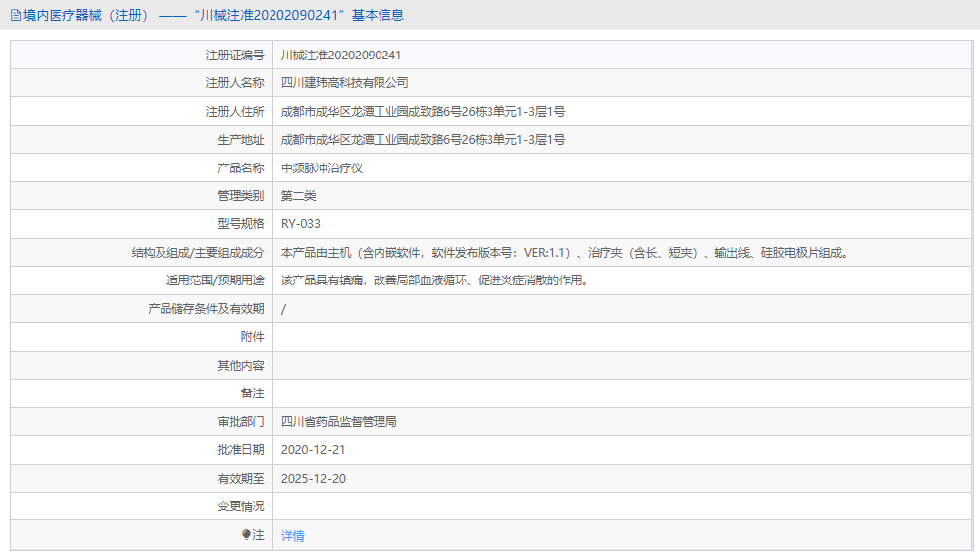Click approving department 四川省药品监督管理局

point(339,422)
